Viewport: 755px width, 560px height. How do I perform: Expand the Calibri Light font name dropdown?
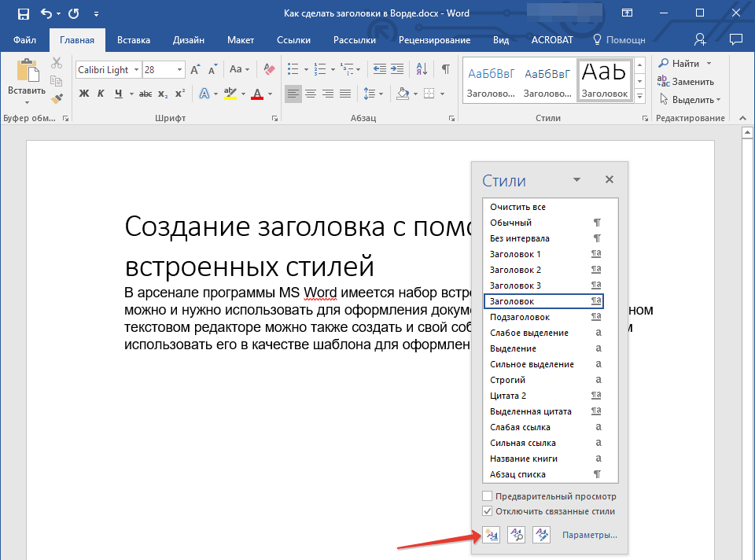[x=137, y=70]
